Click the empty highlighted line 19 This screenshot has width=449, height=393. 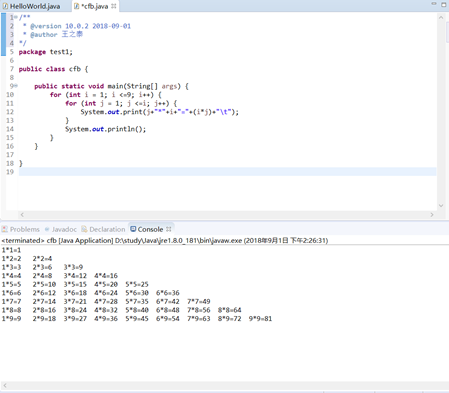pos(227,172)
